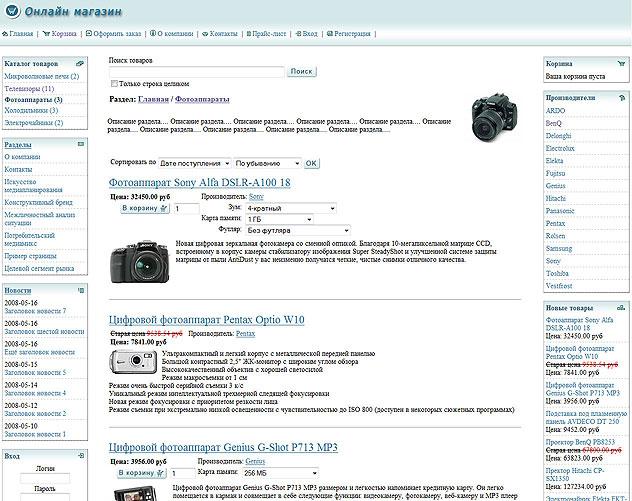
Task: Select Electrolux in manufacturers list
Action: pos(560,148)
